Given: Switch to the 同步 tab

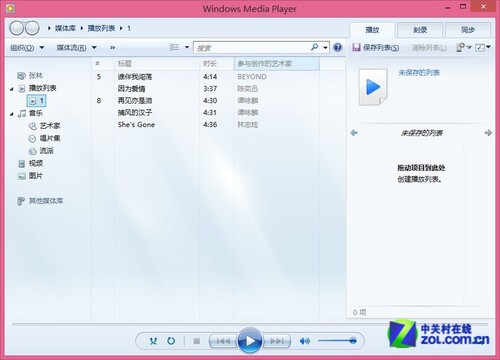Looking at the screenshot, I should 468,30.
